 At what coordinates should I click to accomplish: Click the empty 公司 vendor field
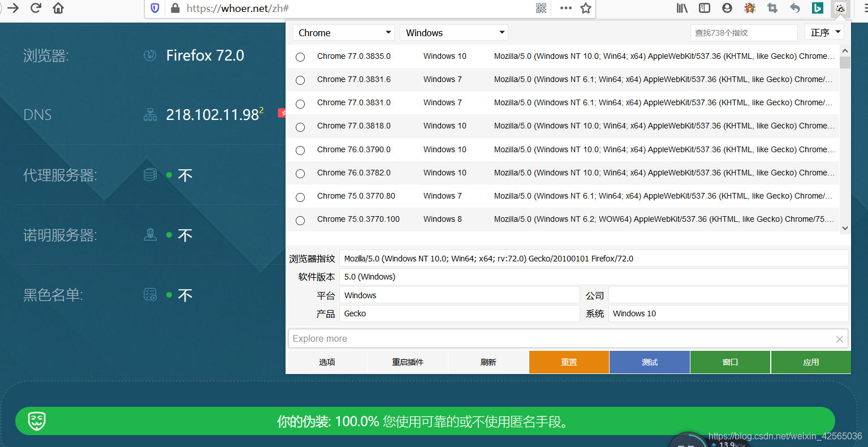coord(728,295)
